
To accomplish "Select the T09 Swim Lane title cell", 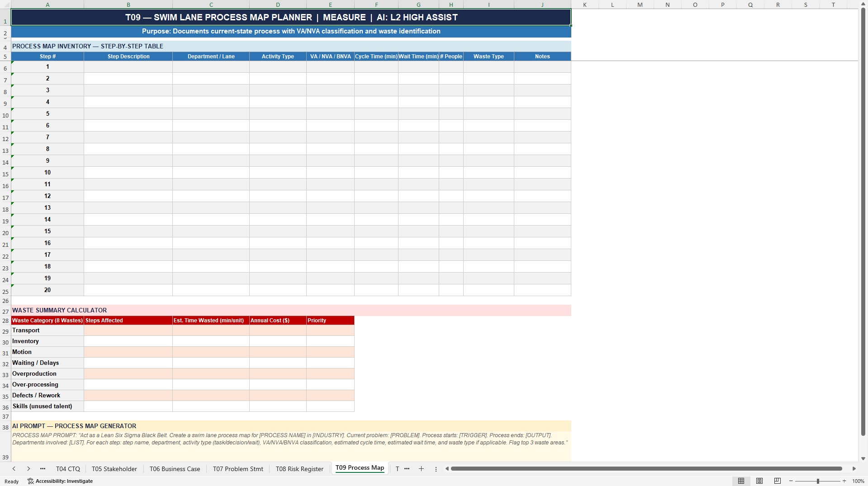I will [x=291, y=17].
